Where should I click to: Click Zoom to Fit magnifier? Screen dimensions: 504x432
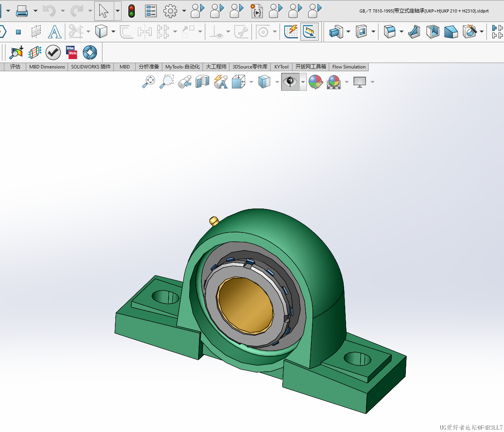[149, 82]
